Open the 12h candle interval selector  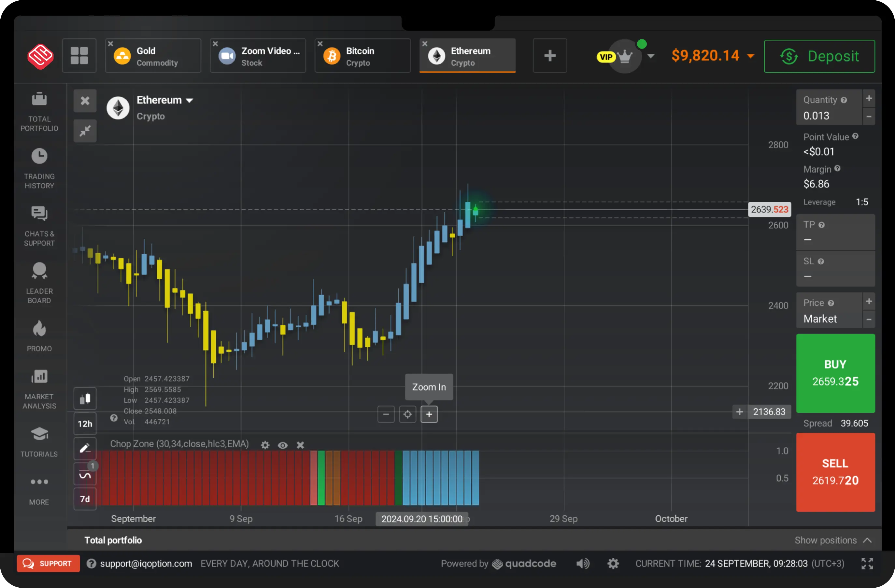coord(85,424)
